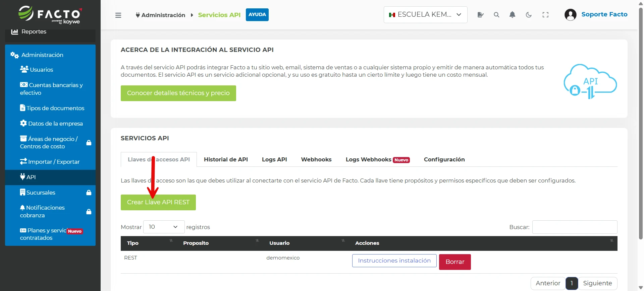
Task: Open Datos de la empresa
Action: point(50,124)
